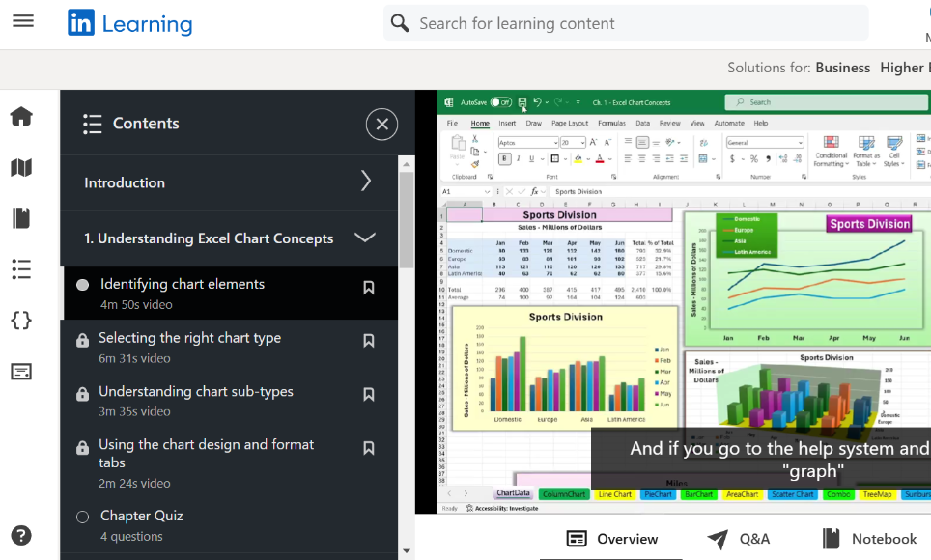Go to Home via sidebar house icon
The width and height of the screenshot is (931, 560).
coord(21,117)
